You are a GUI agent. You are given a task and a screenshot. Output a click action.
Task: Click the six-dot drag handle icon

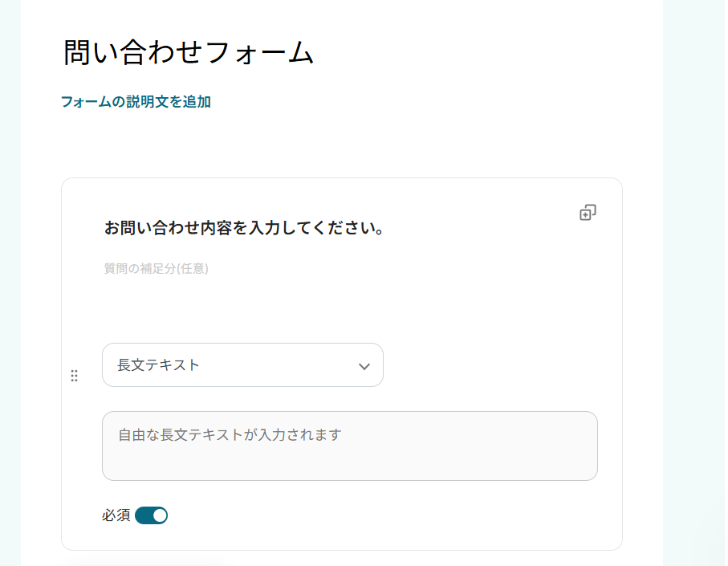74,376
